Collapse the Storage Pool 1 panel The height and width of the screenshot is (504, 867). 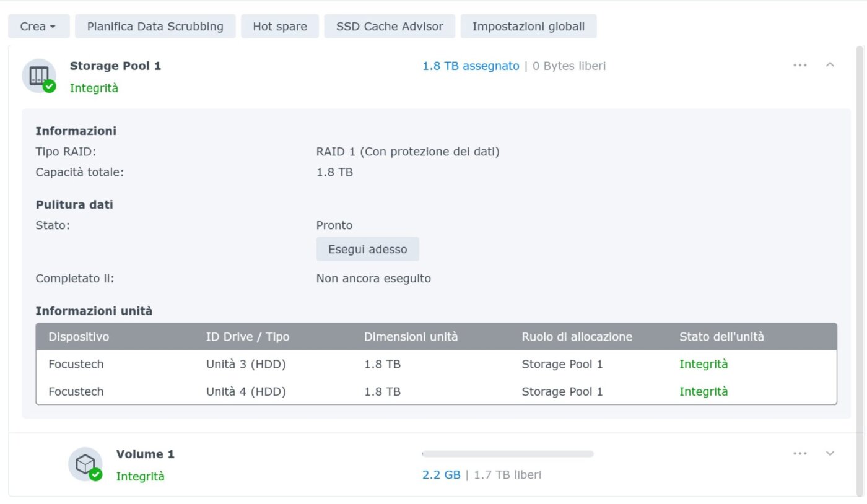(x=830, y=65)
